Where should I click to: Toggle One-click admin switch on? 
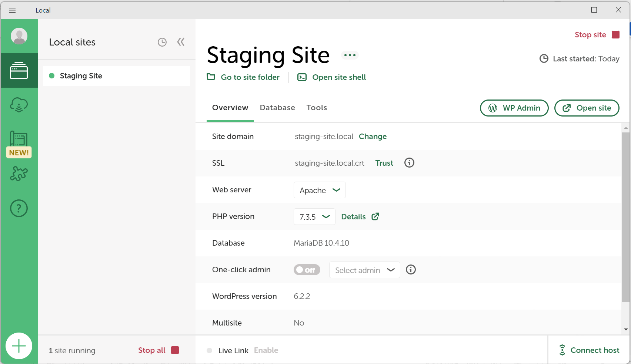[x=307, y=270]
